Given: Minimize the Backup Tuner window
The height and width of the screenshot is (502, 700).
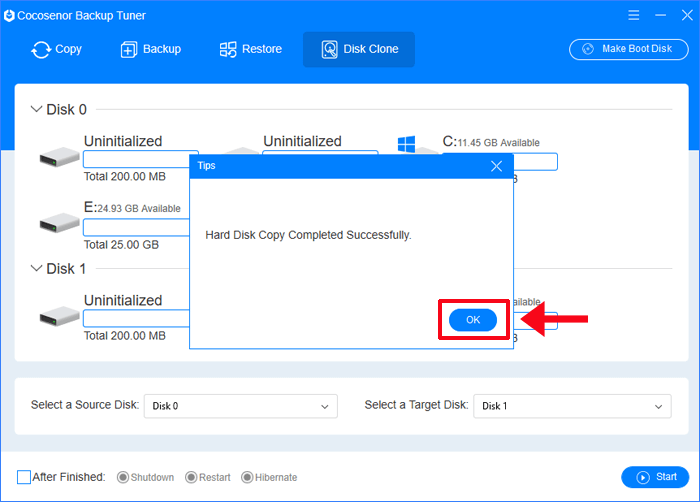Looking at the screenshot, I should 661,16.
